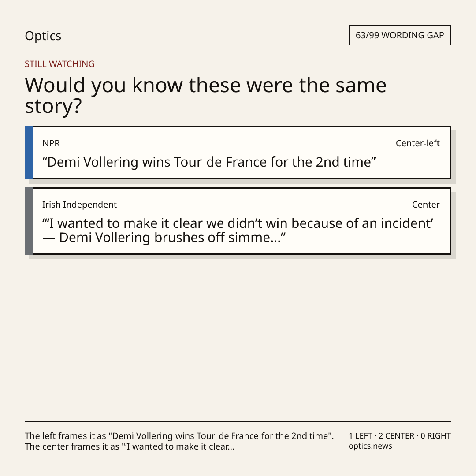
Task: Open the 'I wanted to make it clear' headline
Action: point(238,231)
